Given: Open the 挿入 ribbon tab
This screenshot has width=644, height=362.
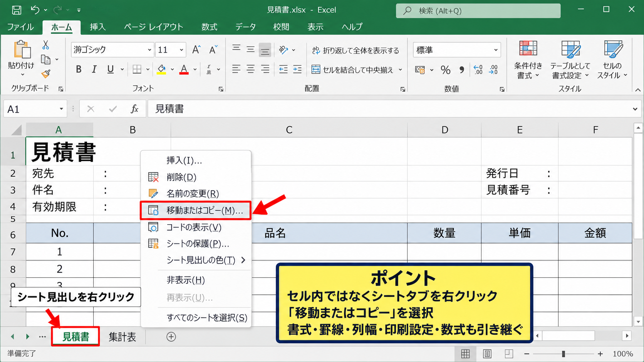Looking at the screenshot, I should point(97,27).
